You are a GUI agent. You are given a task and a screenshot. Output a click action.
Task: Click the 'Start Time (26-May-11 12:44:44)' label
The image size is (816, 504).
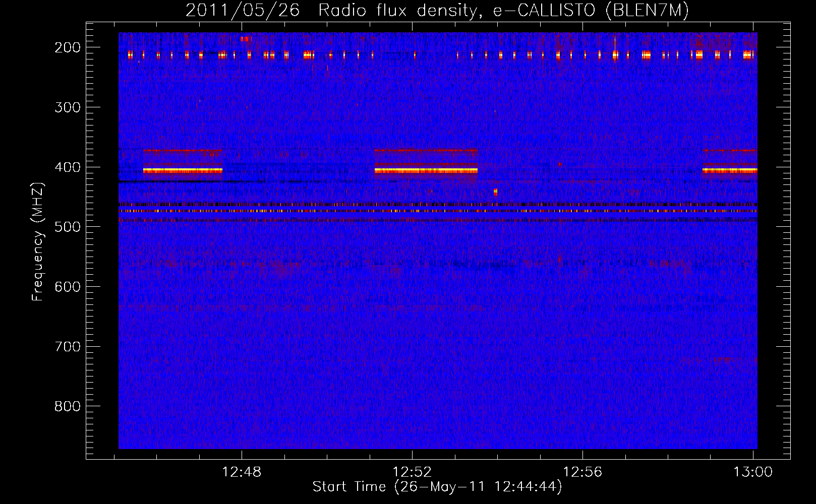[437, 487]
